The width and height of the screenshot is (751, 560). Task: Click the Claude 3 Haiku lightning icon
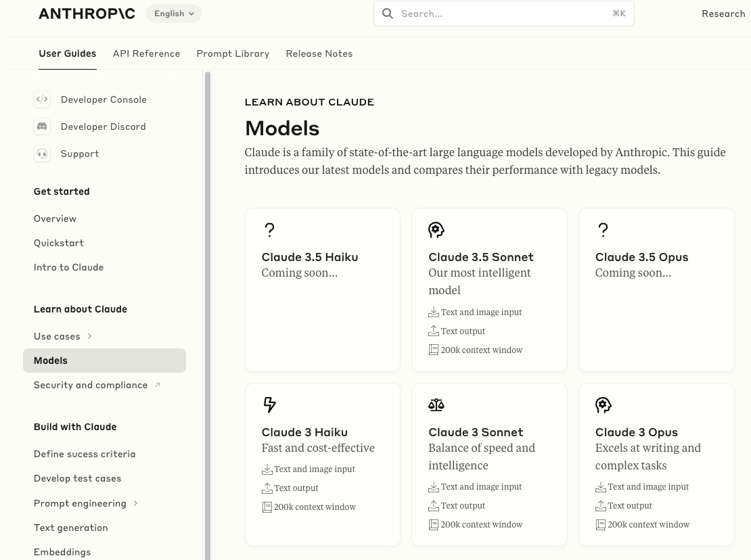tap(269, 405)
